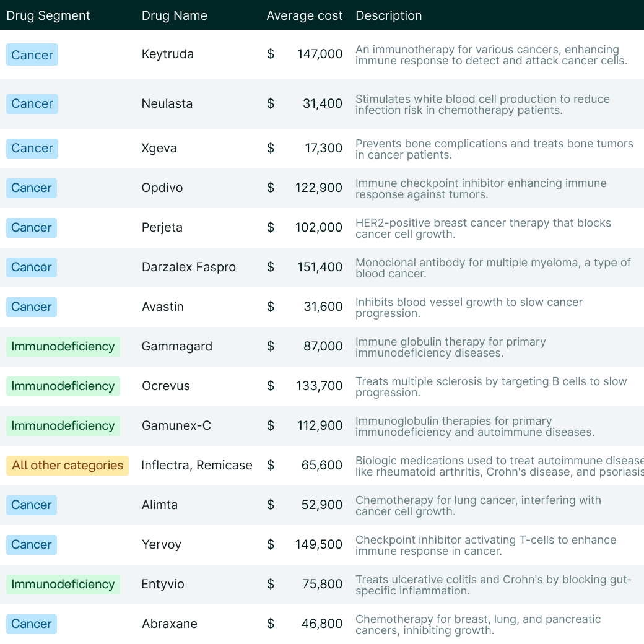This screenshot has height=644, width=644.
Task: Click the Cancer tag in Opdivo row
Action: pos(32,188)
